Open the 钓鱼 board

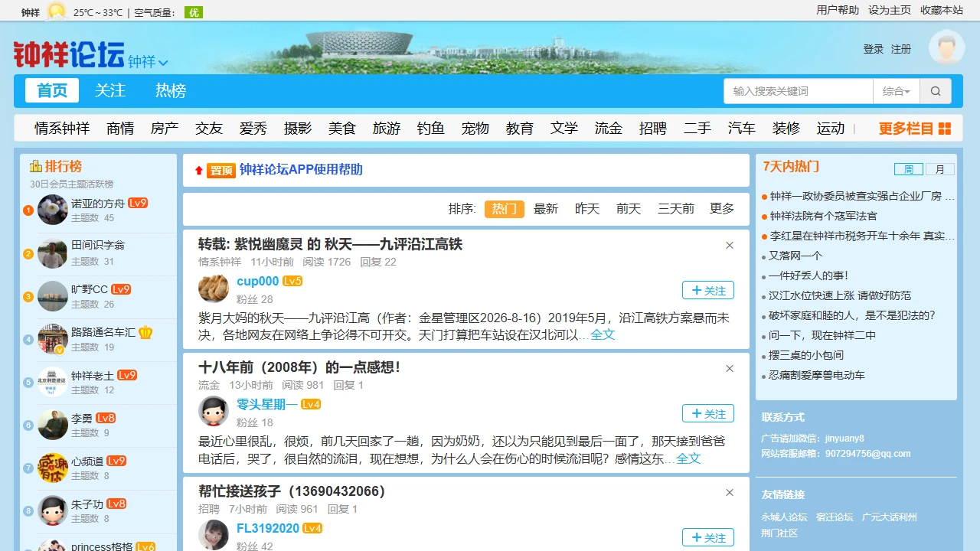pos(431,129)
